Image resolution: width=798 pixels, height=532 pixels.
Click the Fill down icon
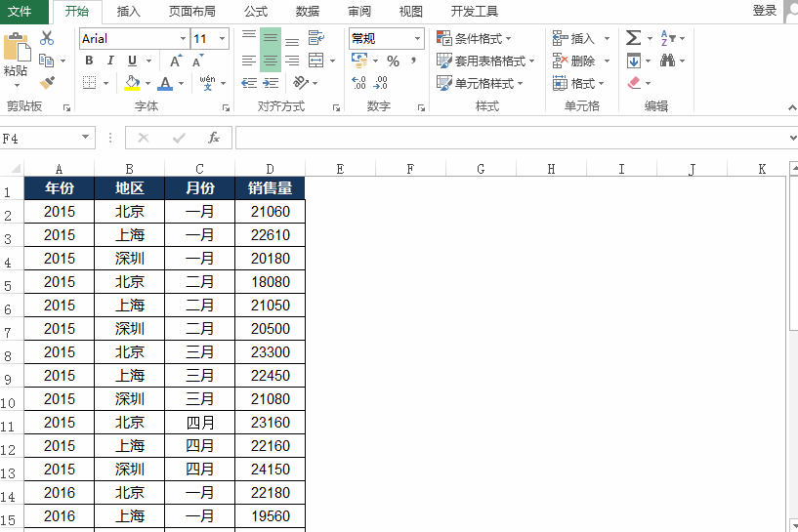(x=634, y=61)
